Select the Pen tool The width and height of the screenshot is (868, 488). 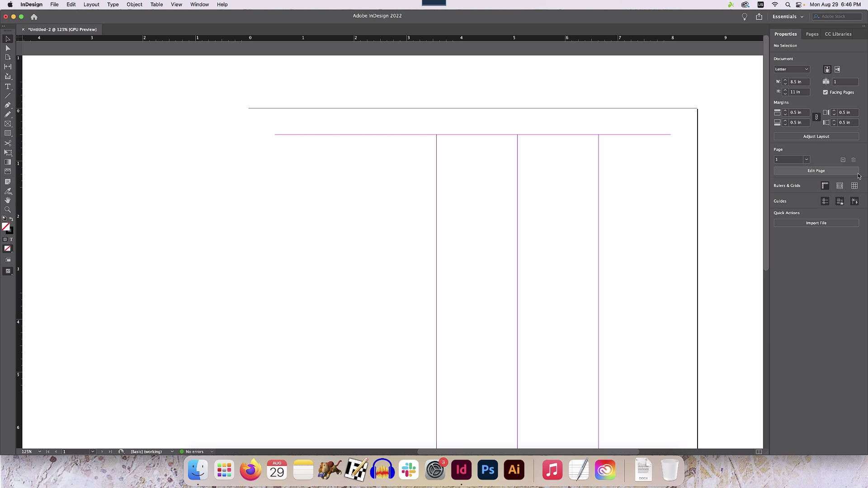(x=8, y=105)
